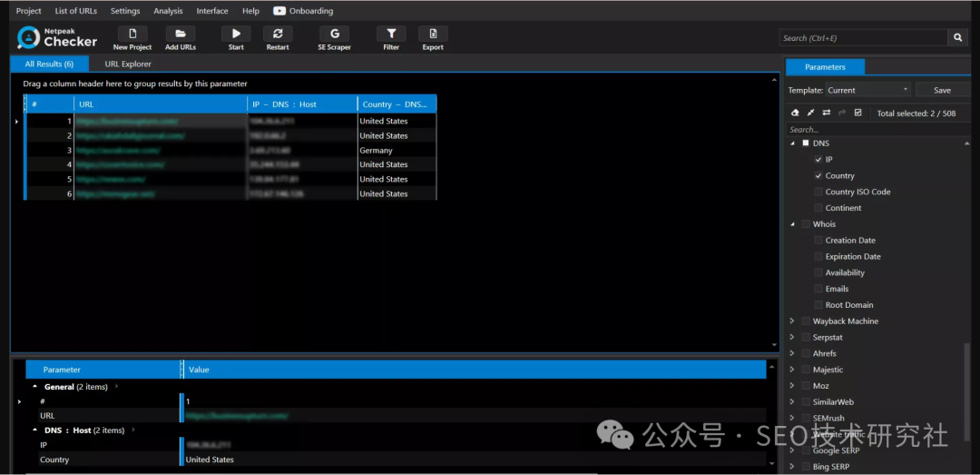This screenshot has height=475, width=980.
Task: Click the search magnifier icon
Action: pos(957,37)
